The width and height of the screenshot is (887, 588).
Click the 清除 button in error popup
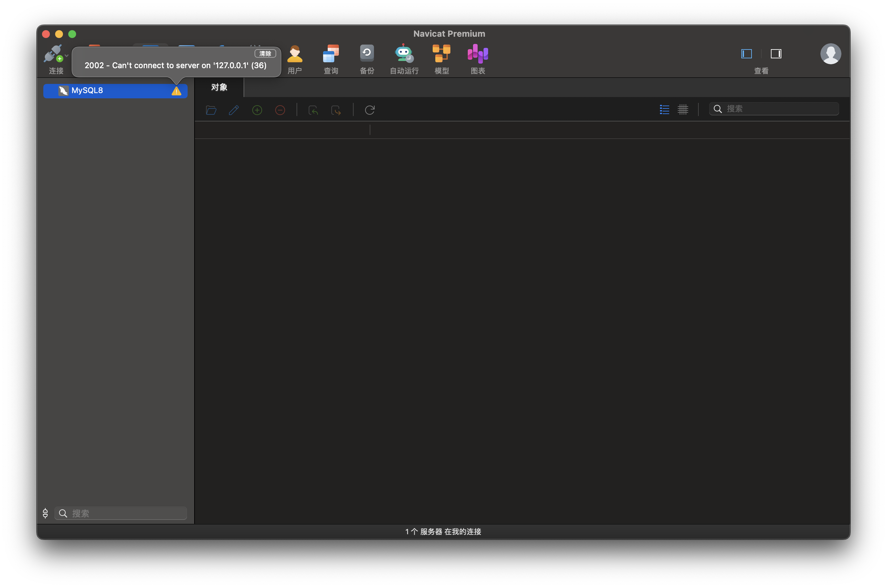(265, 54)
